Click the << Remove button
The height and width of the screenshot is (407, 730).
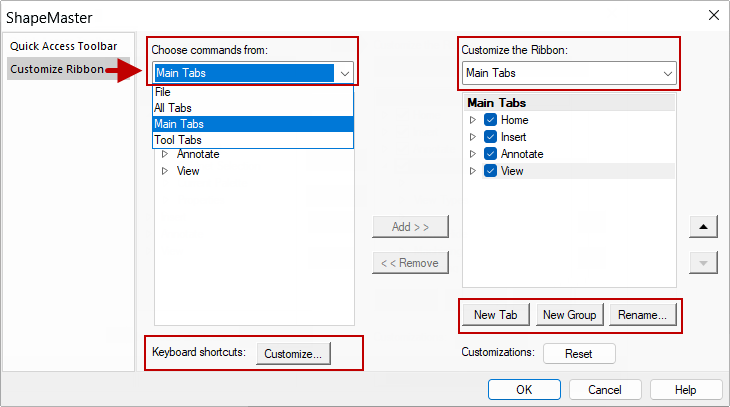410,263
